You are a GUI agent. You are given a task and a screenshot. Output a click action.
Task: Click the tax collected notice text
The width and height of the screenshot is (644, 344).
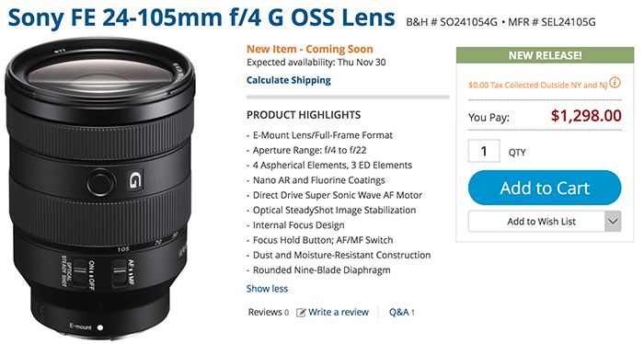(x=537, y=85)
